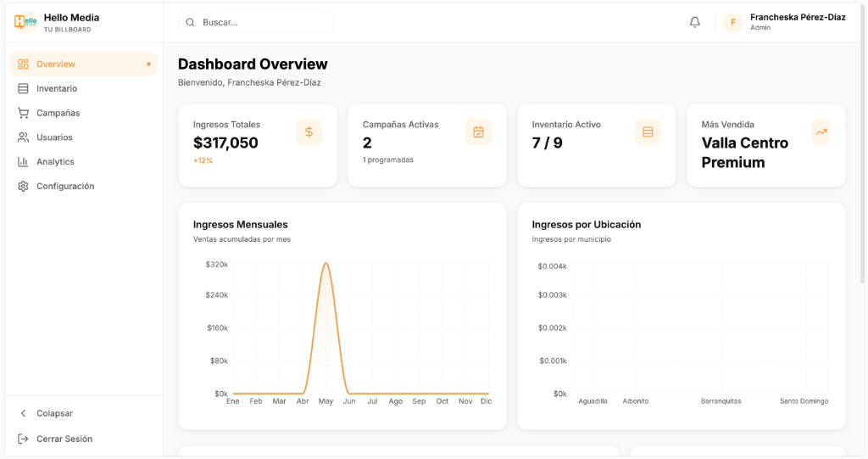Open the Configuración section
The height and width of the screenshot is (459, 868).
[84, 187]
